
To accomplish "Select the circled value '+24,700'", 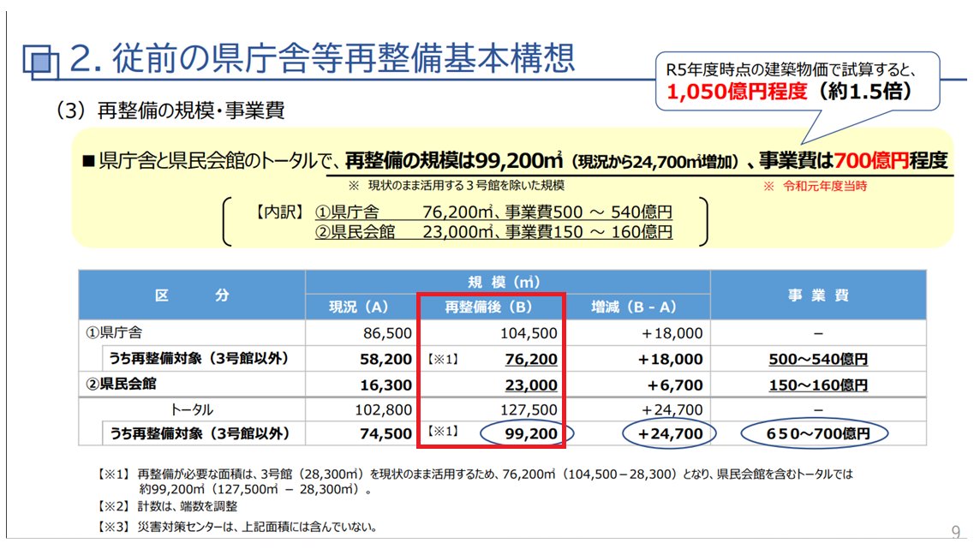I will [x=670, y=433].
